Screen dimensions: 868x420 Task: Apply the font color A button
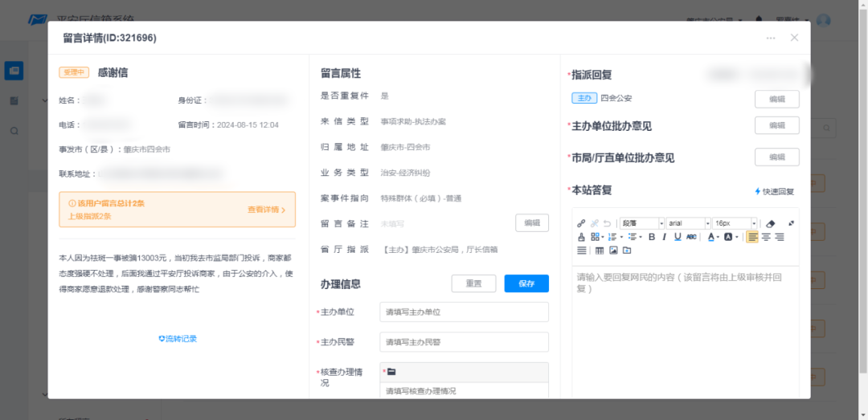(x=710, y=237)
